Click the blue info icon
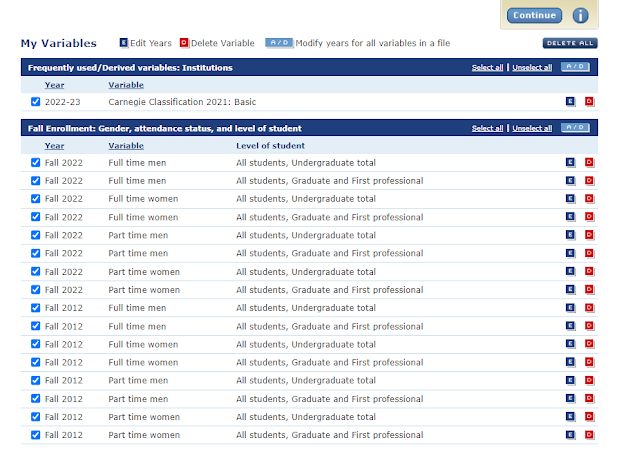The height and width of the screenshot is (456, 639). (x=607, y=16)
